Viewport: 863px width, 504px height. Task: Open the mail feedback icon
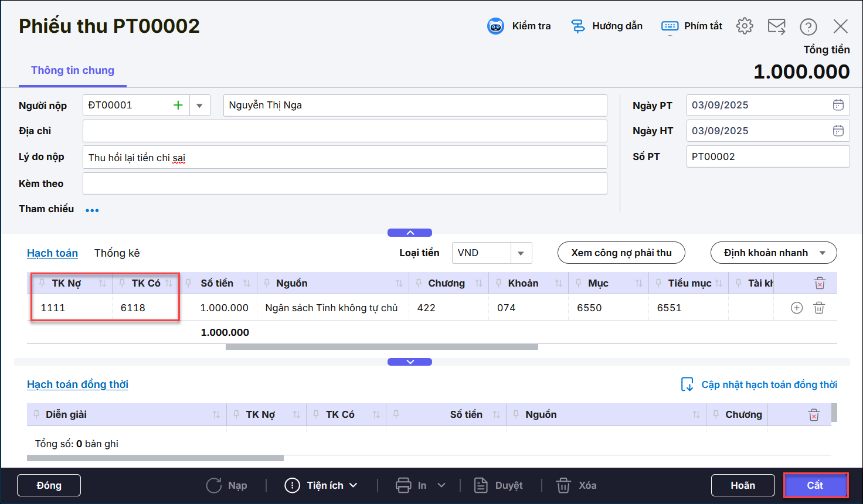[x=777, y=26]
